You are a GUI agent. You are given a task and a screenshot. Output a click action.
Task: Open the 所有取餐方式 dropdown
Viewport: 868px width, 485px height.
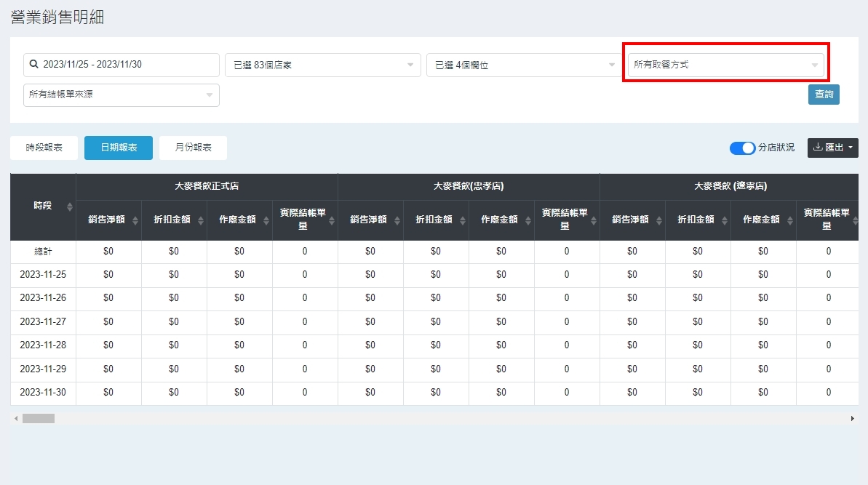[x=725, y=65]
